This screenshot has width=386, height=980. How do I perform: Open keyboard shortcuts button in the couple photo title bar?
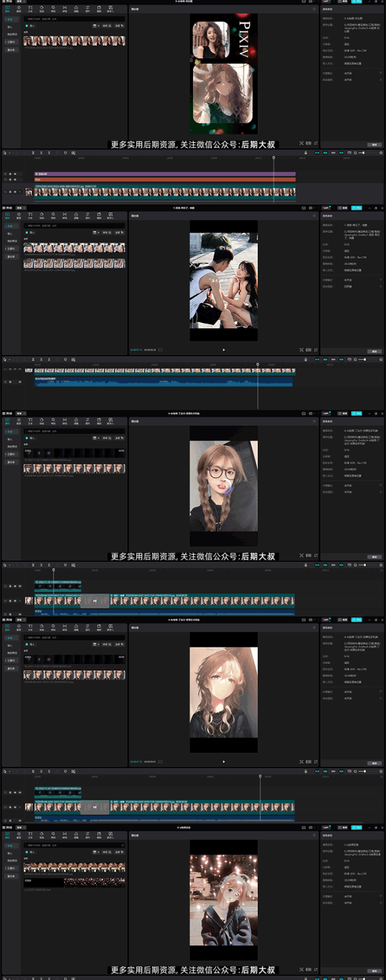click(x=303, y=208)
